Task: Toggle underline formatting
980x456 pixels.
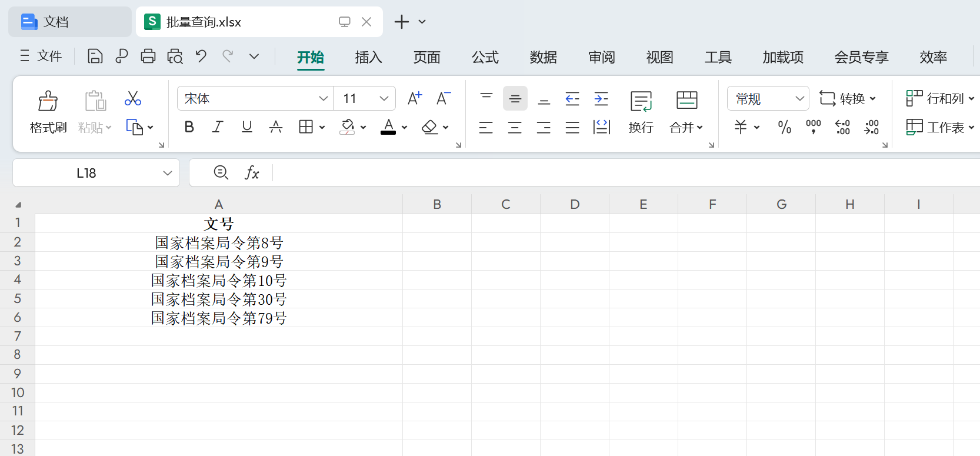Action: [247, 127]
